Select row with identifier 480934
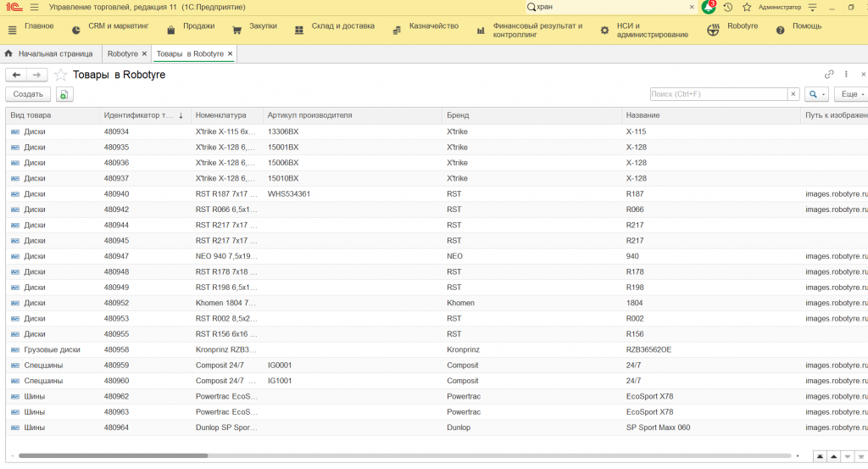This screenshot has height=469, width=868. pyautogui.click(x=437, y=131)
